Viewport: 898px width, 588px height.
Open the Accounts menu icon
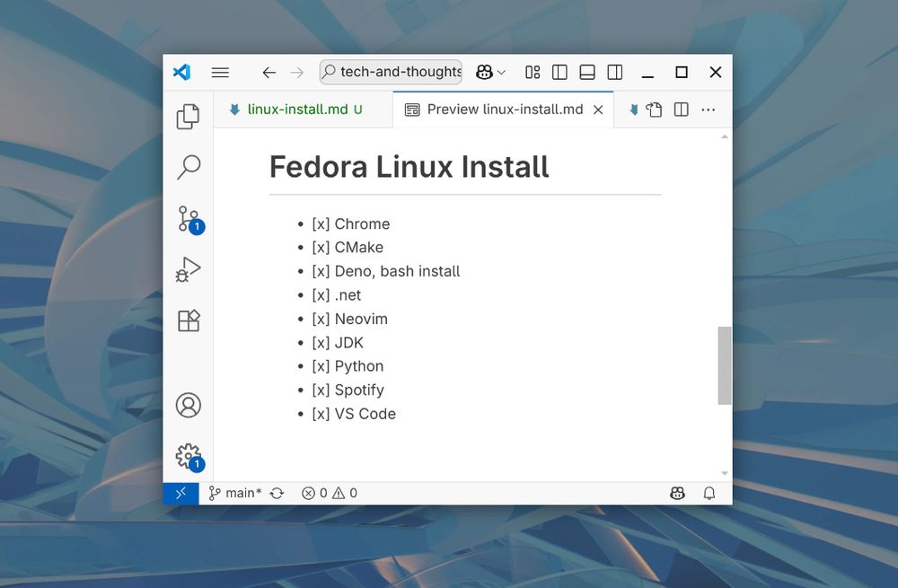pos(188,405)
